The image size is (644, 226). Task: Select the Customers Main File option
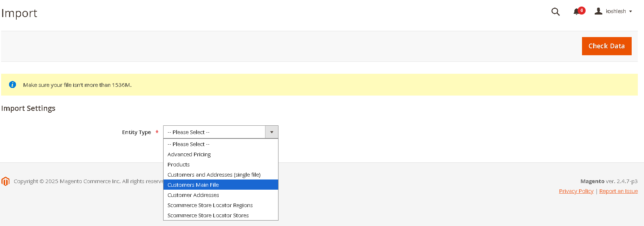pos(193,185)
